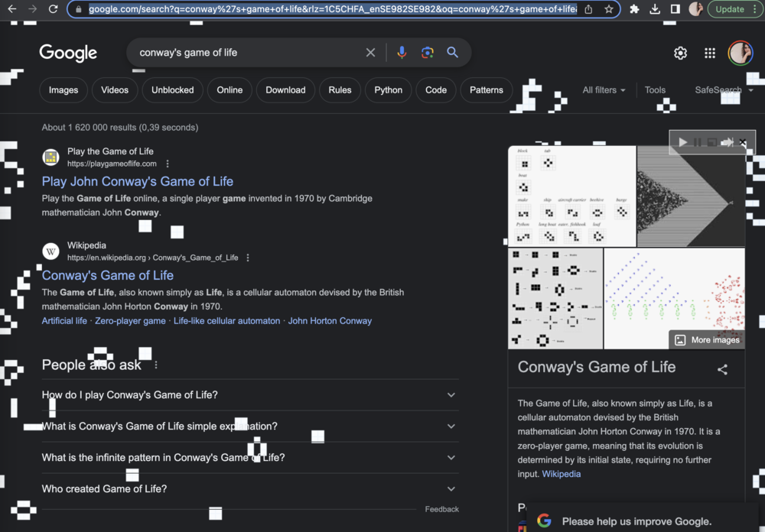Screen dimensions: 765x532
Task: Open the Chrome profile avatar in toolbar
Action: (x=695, y=9)
